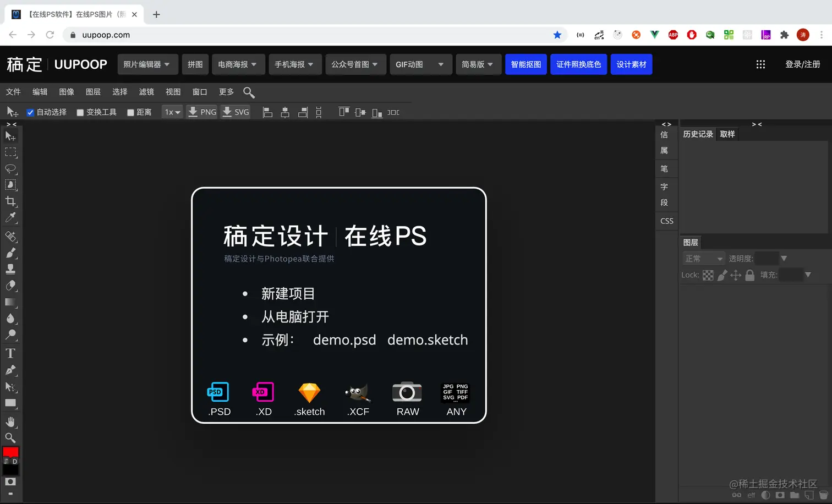Image resolution: width=832 pixels, height=504 pixels.
Task: Select the Gradient tool
Action: click(x=10, y=302)
